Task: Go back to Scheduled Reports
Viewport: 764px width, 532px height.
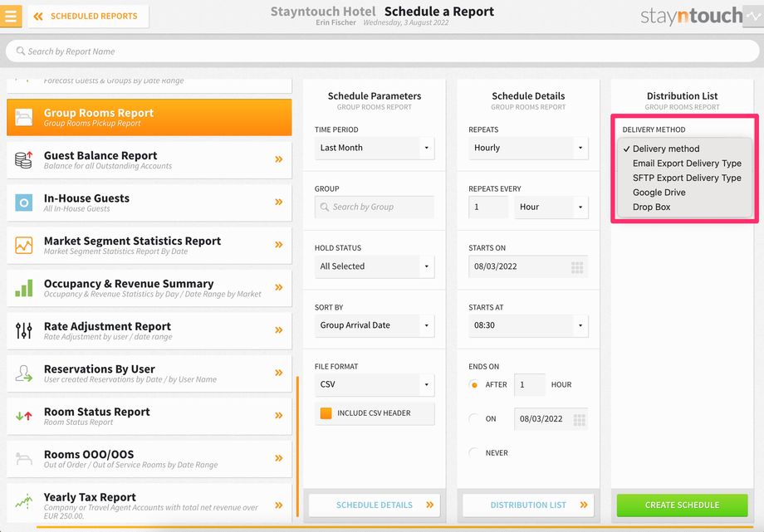Action: pyautogui.click(x=88, y=17)
